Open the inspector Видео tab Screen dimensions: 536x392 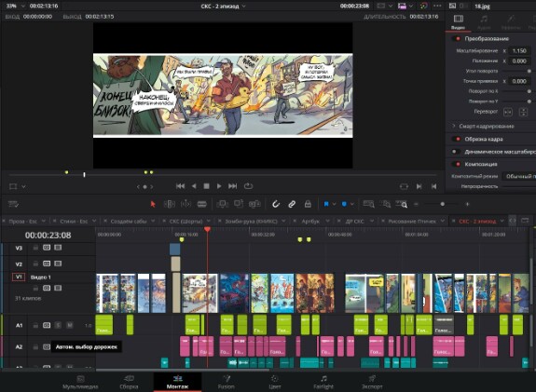tap(458, 21)
